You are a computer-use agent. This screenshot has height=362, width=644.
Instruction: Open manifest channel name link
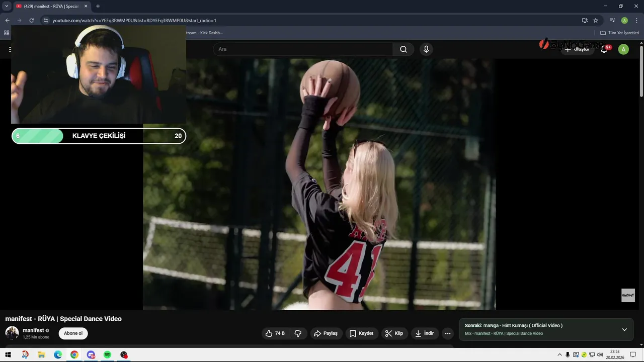click(x=33, y=330)
